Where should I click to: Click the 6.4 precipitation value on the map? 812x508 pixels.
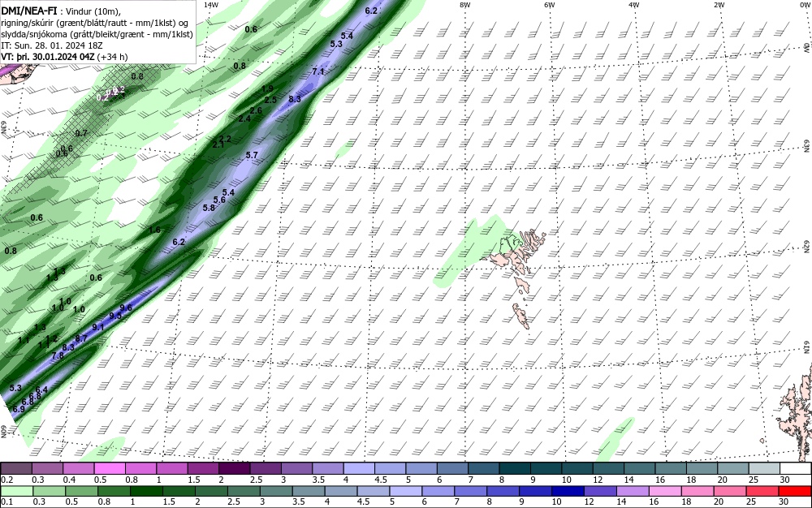(41, 390)
